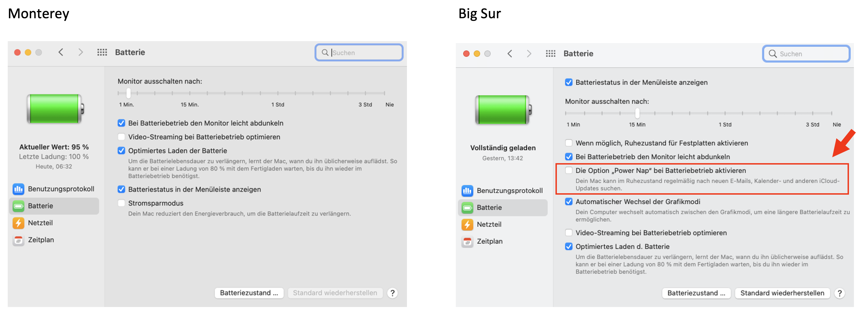Show all preferences grid in Big Sur window

[x=551, y=54]
